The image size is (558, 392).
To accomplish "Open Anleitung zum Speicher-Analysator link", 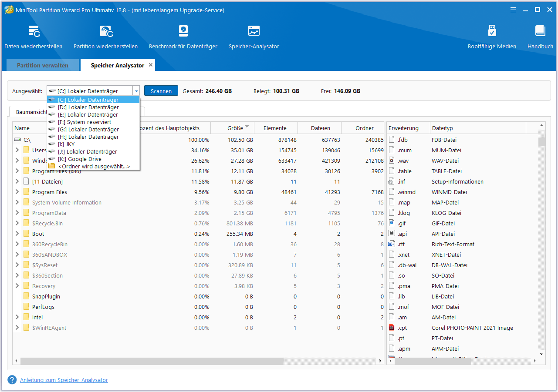I will [64, 380].
